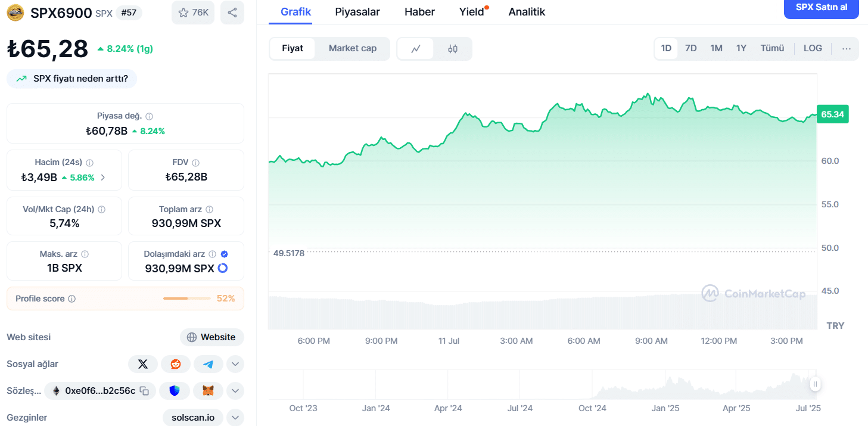Click the blue shield wallet icon
Screen dimensions: 868x426
[175, 391]
